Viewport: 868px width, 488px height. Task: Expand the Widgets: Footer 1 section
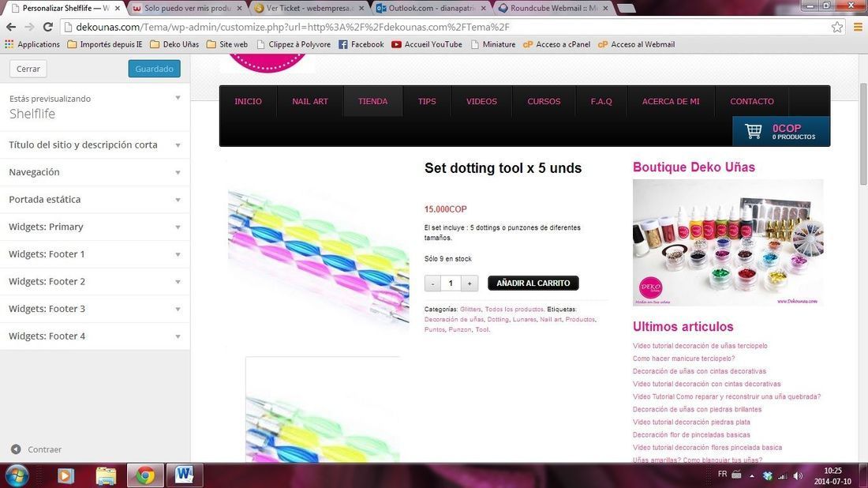point(95,254)
